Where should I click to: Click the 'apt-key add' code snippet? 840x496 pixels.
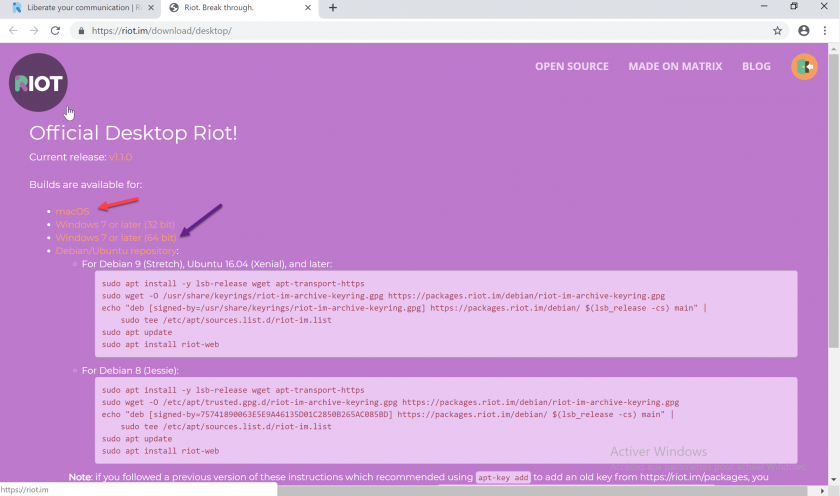(502, 477)
